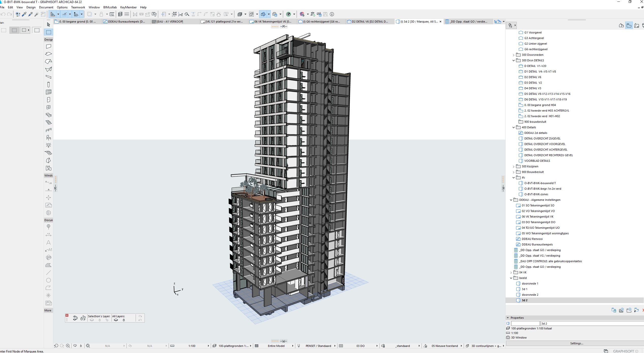Select the Curtain Wall tool
The image size is (644, 353).
point(49,92)
